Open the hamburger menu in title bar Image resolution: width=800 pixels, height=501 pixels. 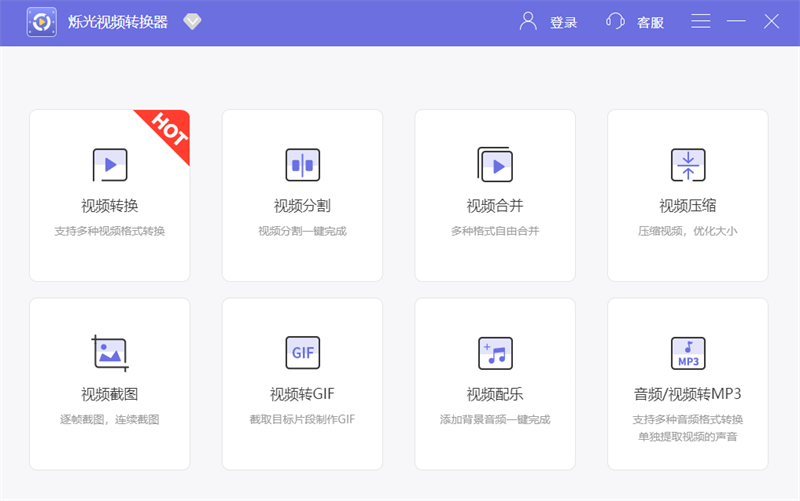[x=701, y=21]
